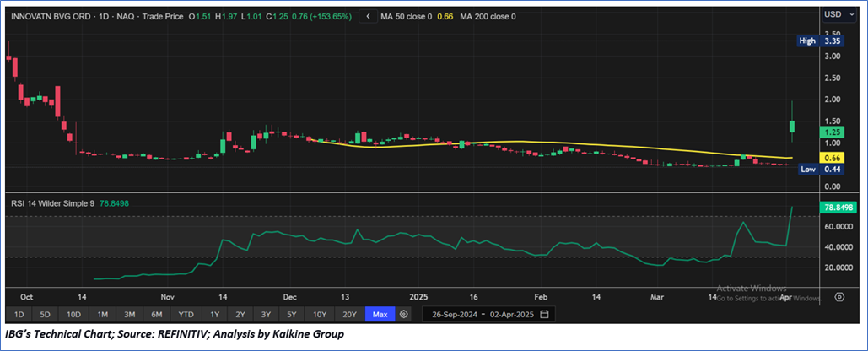Select the Max time range
The width and height of the screenshot is (868, 351).
(x=380, y=315)
